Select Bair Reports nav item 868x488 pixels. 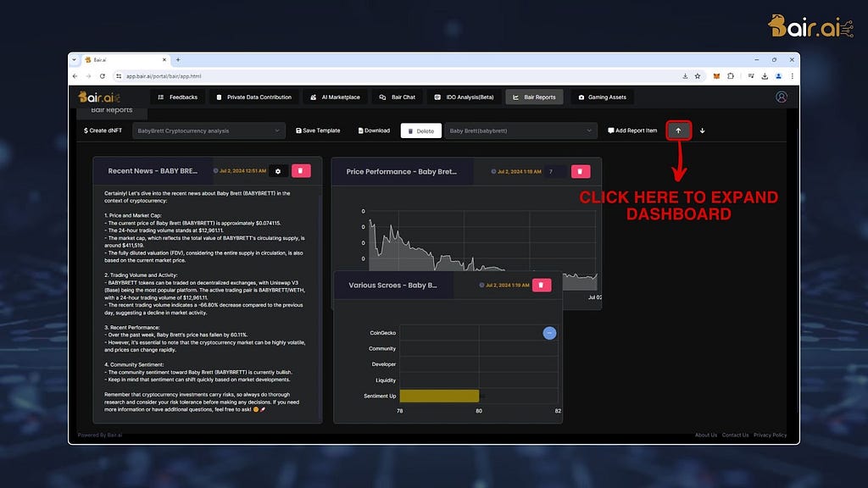[x=534, y=97]
